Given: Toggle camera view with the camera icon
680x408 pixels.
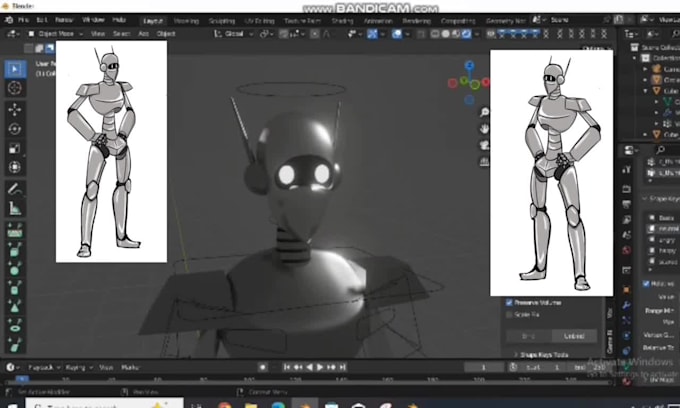Looking at the screenshot, I should [x=484, y=145].
